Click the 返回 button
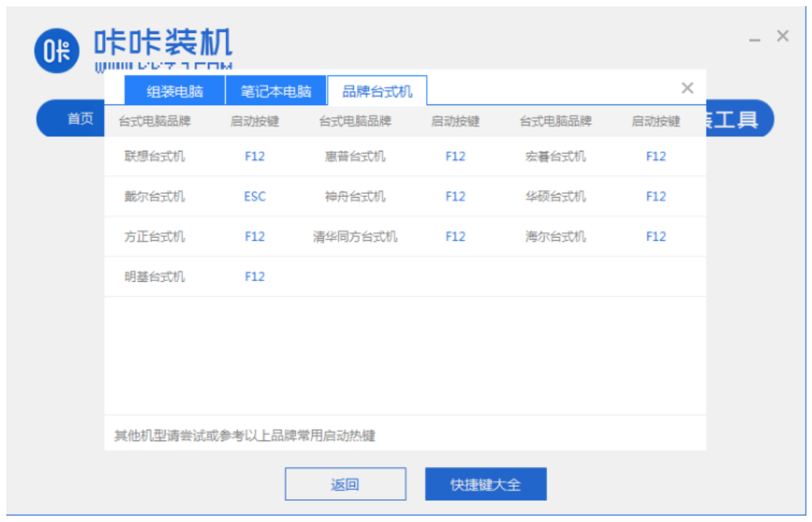Viewport: 812px width, 522px height. coord(345,484)
